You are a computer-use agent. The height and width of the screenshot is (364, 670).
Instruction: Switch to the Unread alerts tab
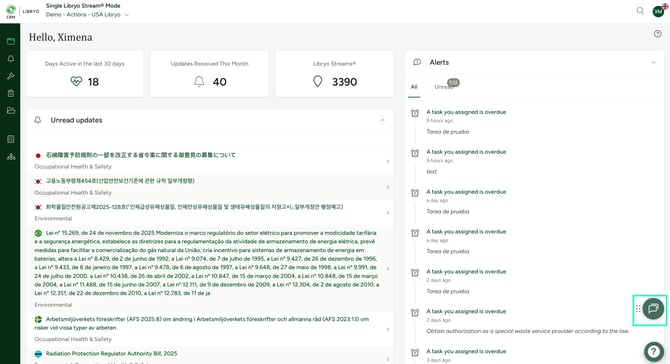[x=444, y=87]
